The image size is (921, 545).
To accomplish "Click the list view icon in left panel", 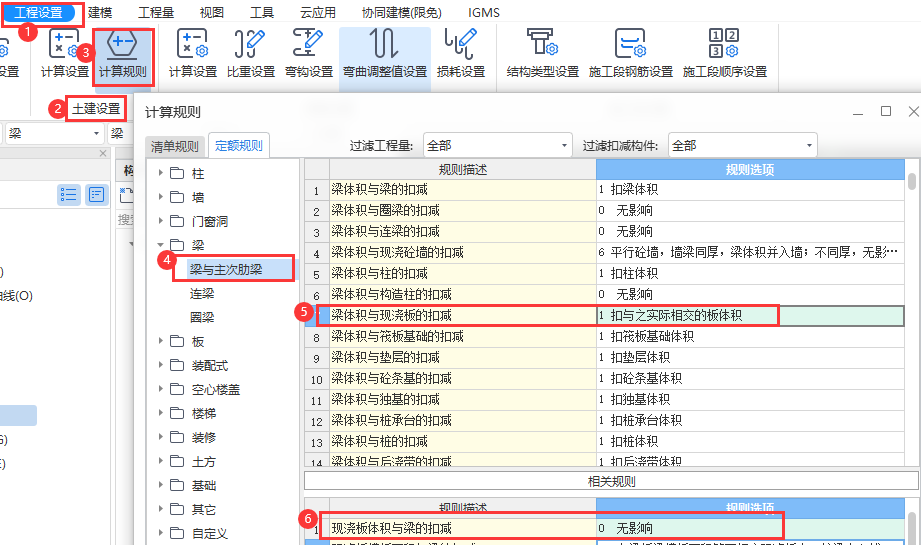I will click(x=69, y=194).
